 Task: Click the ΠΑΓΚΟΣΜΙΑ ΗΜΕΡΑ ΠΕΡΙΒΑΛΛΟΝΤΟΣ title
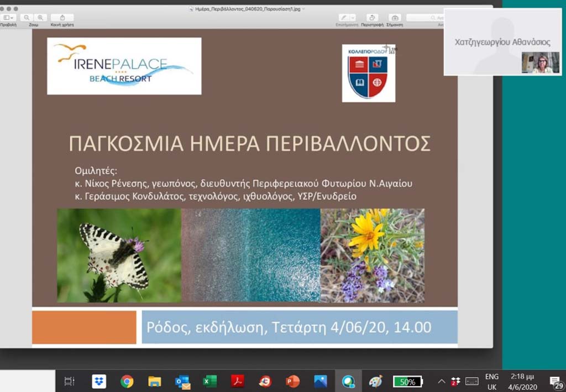[250, 144]
